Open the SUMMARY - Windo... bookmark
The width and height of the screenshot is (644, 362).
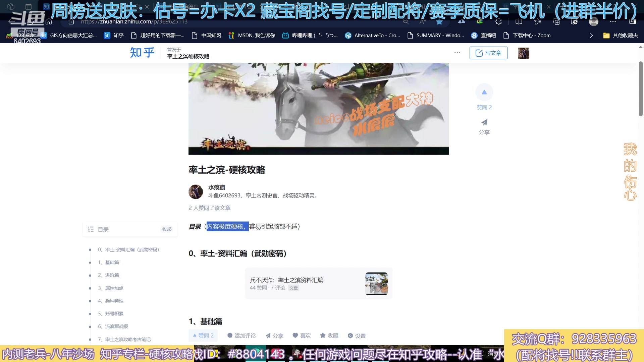pos(436,36)
